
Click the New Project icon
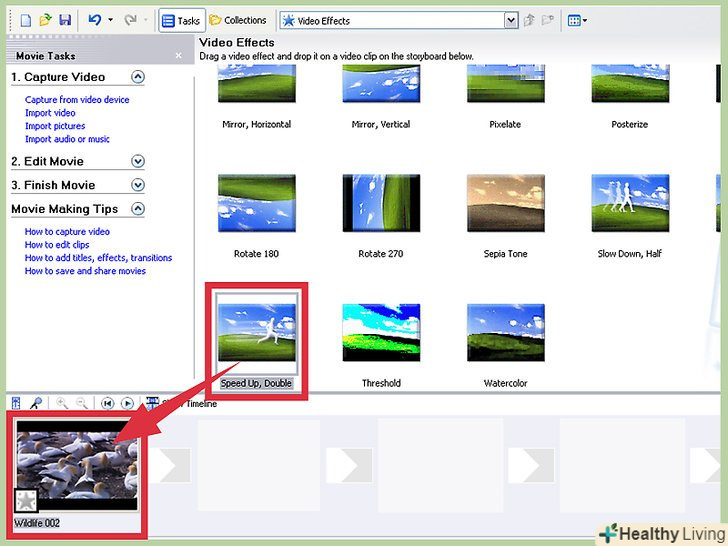tap(26, 20)
